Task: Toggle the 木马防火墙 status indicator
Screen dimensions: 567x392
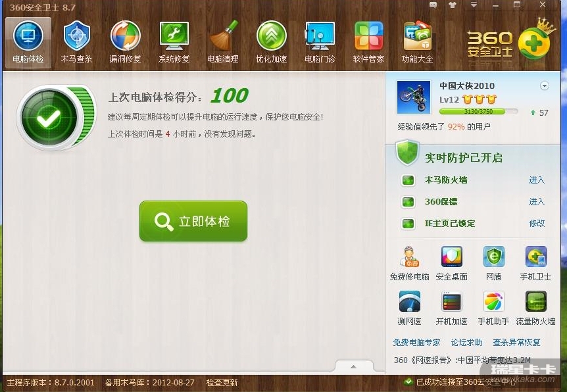Action: coord(408,180)
